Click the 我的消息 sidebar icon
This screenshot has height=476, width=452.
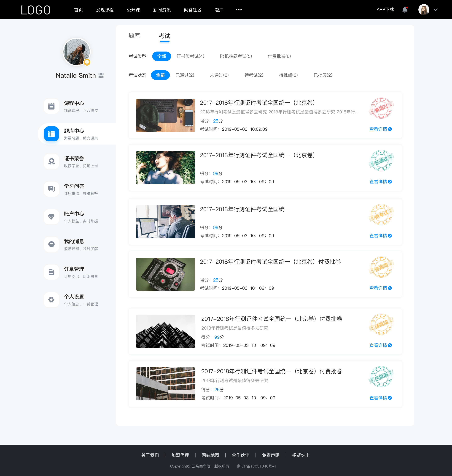51,244
